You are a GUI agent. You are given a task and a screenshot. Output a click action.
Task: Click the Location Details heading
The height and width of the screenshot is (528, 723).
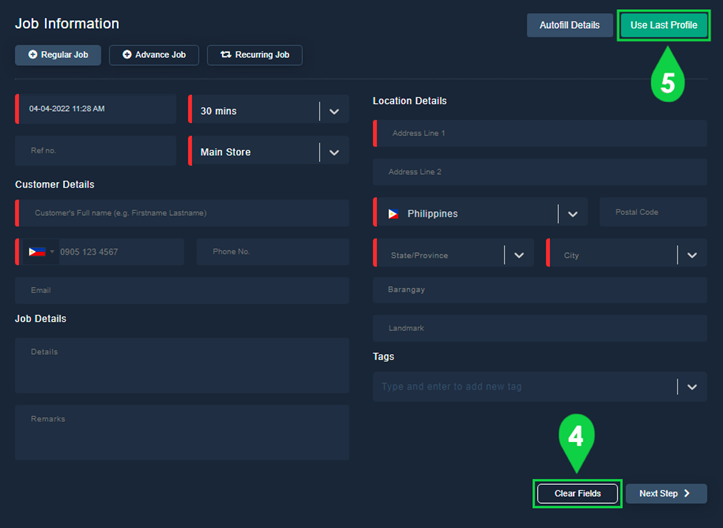click(x=410, y=101)
